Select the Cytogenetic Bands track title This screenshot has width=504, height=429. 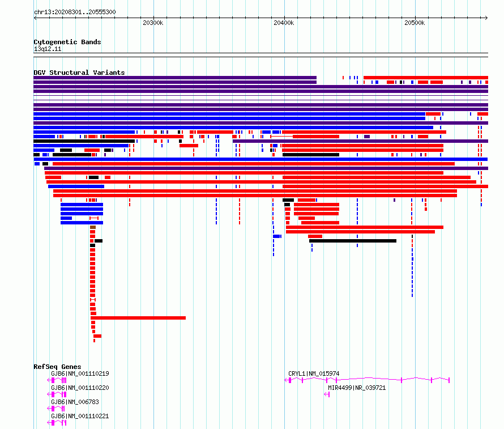coord(67,42)
